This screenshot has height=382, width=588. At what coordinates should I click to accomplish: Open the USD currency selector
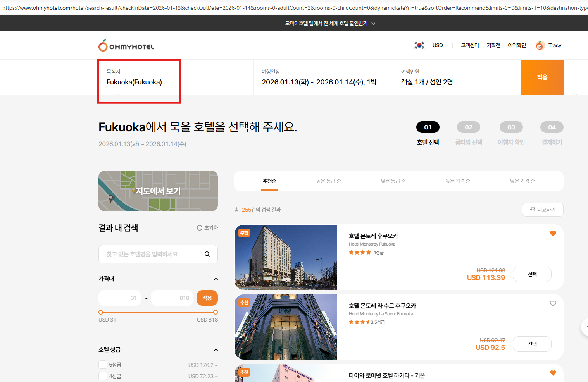pyautogui.click(x=438, y=45)
